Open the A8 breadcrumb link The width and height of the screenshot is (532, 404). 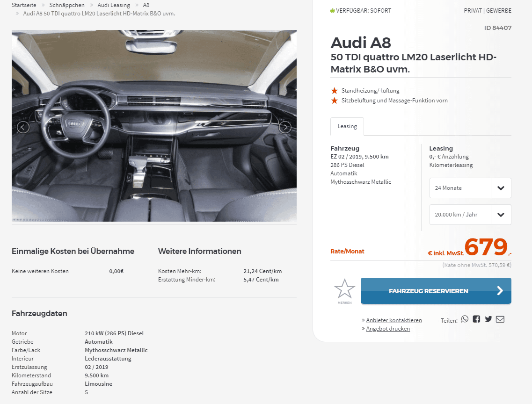coord(146,5)
